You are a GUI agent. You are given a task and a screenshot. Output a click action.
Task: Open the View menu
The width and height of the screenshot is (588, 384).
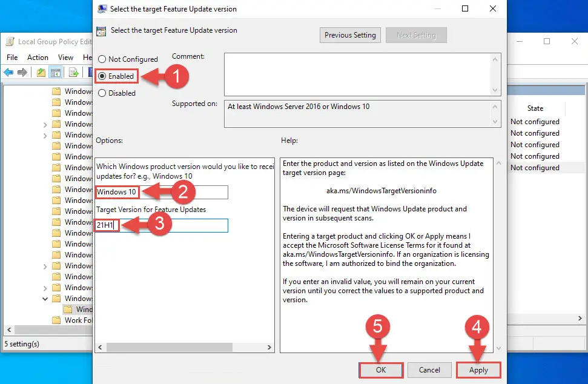click(x=65, y=58)
